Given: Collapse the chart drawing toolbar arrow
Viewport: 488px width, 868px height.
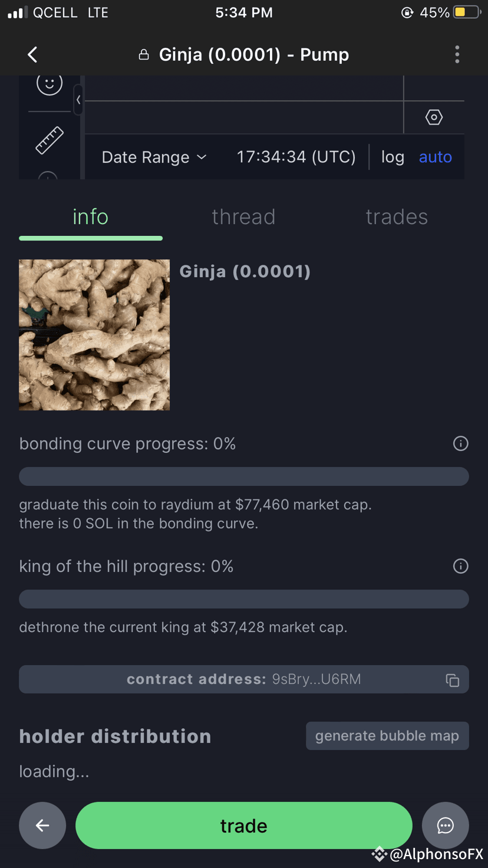Looking at the screenshot, I should coord(78,100).
